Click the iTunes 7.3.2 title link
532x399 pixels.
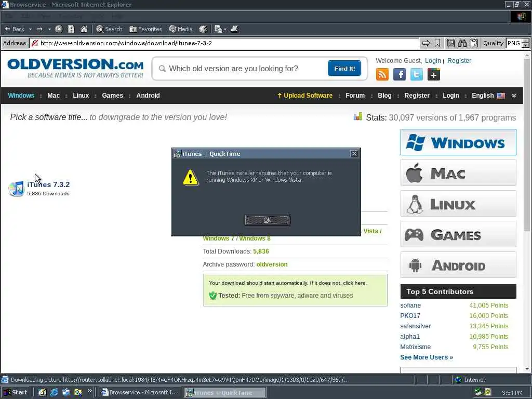[x=48, y=184]
